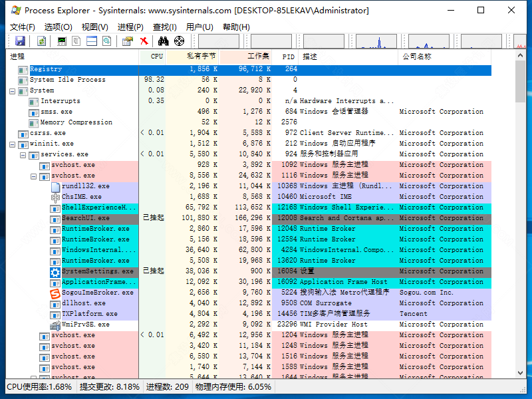
Task: Click the SogouImeBroker.exe orange S icon
Action: coord(55,293)
